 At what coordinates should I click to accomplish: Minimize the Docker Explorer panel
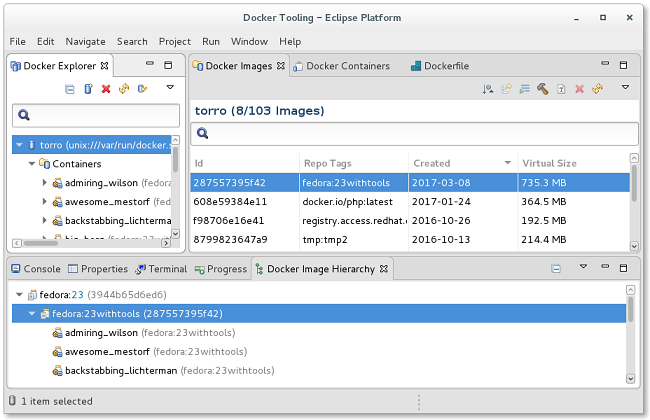coord(150,63)
